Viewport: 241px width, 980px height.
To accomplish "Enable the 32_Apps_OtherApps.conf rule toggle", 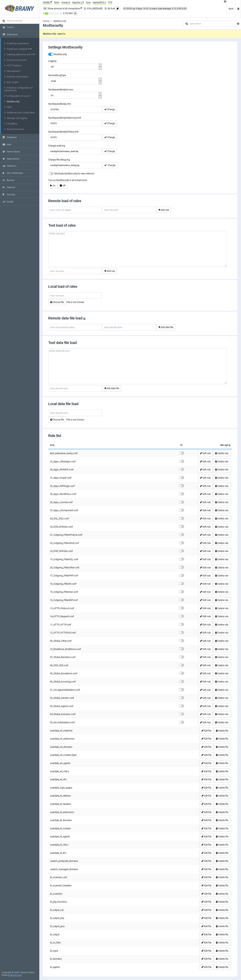I will coord(181,461).
